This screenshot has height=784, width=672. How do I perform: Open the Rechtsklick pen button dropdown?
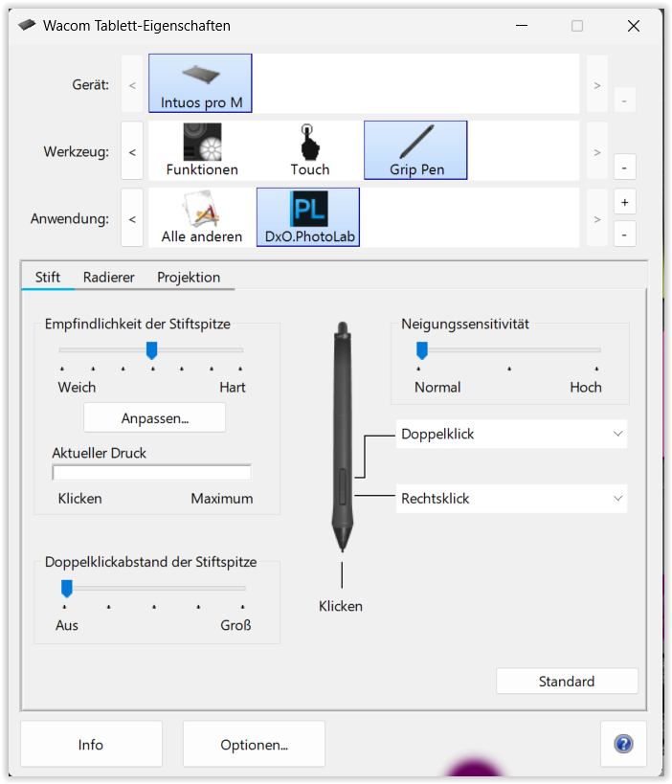[511, 498]
